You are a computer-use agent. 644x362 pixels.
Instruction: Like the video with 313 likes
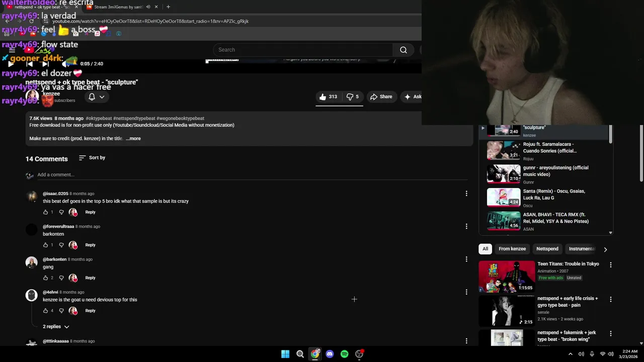pos(328,97)
